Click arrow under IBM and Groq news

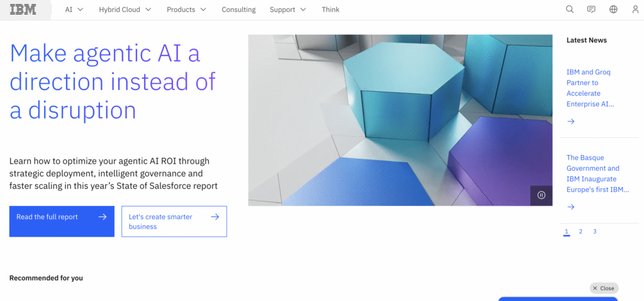[x=570, y=122]
